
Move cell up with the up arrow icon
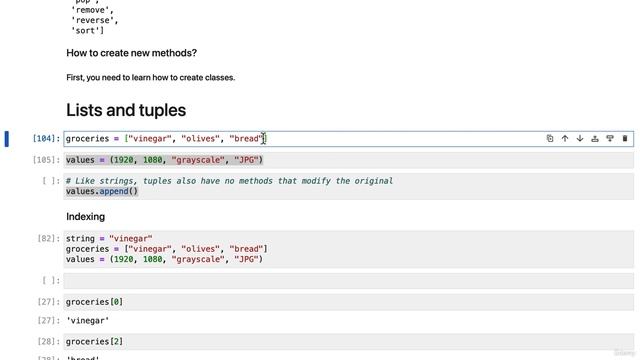point(565,138)
